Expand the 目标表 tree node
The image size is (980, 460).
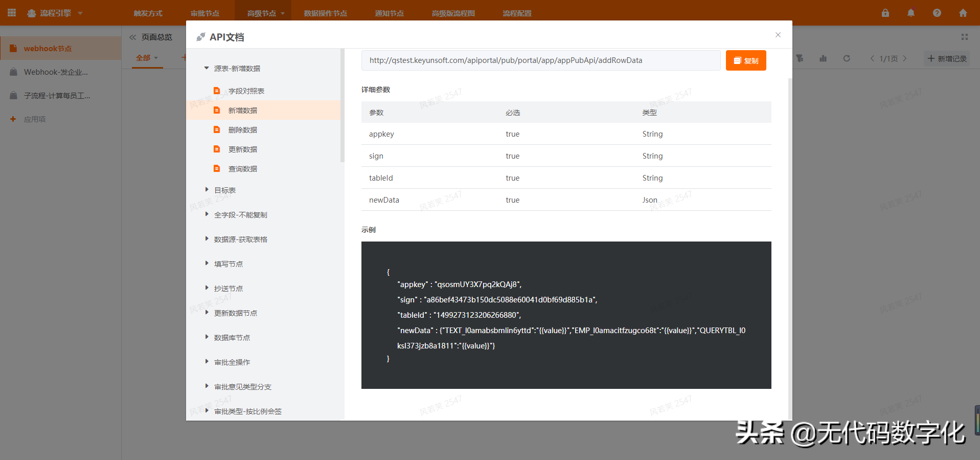pyautogui.click(x=207, y=189)
